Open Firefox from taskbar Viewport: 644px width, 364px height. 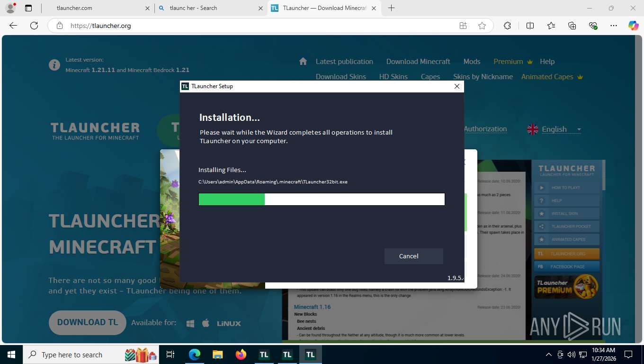[x=241, y=355]
